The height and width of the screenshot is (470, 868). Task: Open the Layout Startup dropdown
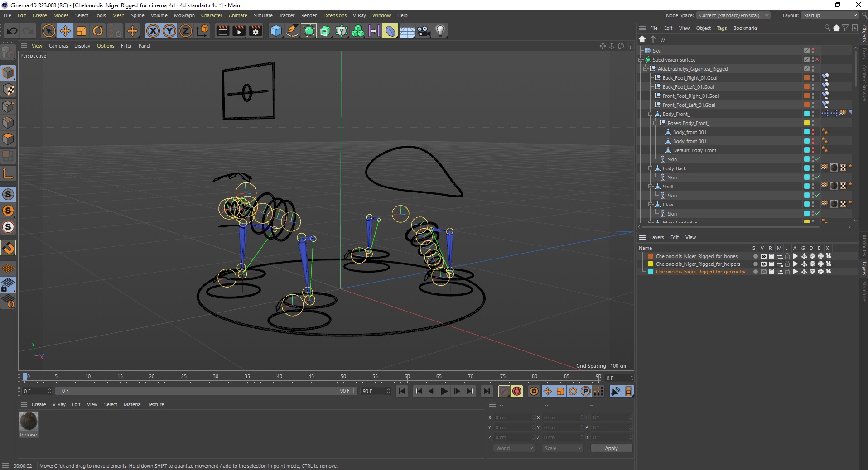point(830,15)
